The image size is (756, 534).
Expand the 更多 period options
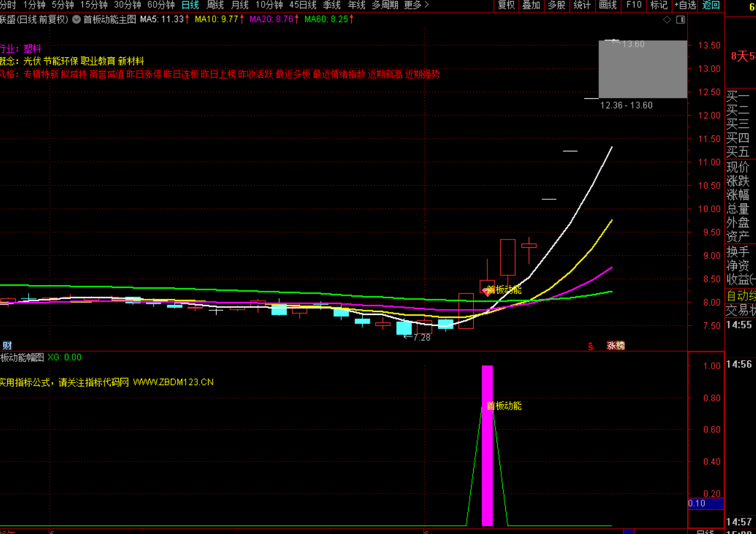tap(416, 5)
